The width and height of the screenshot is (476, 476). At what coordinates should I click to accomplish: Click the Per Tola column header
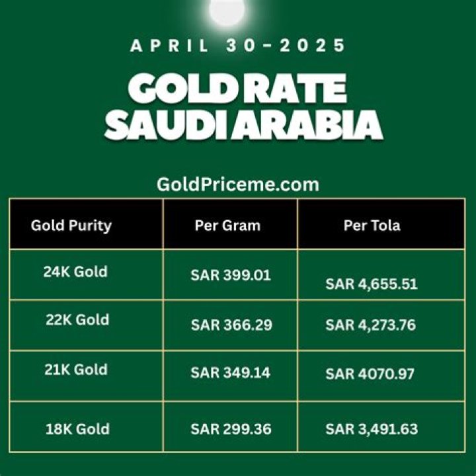372,225
